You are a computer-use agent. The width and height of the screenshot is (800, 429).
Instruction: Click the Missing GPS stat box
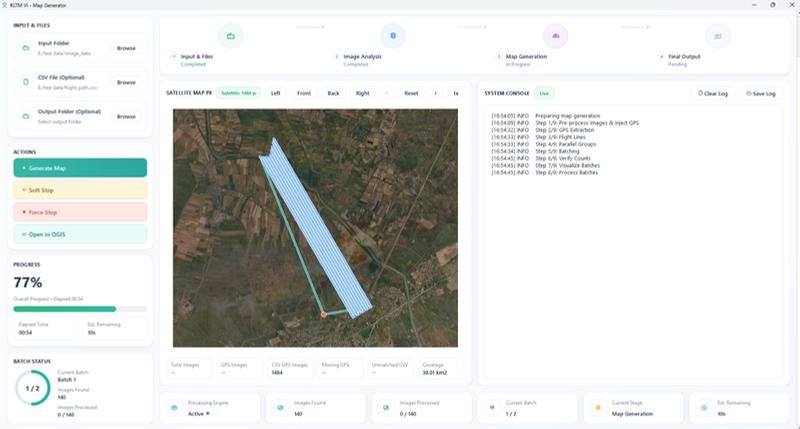click(340, 369)
